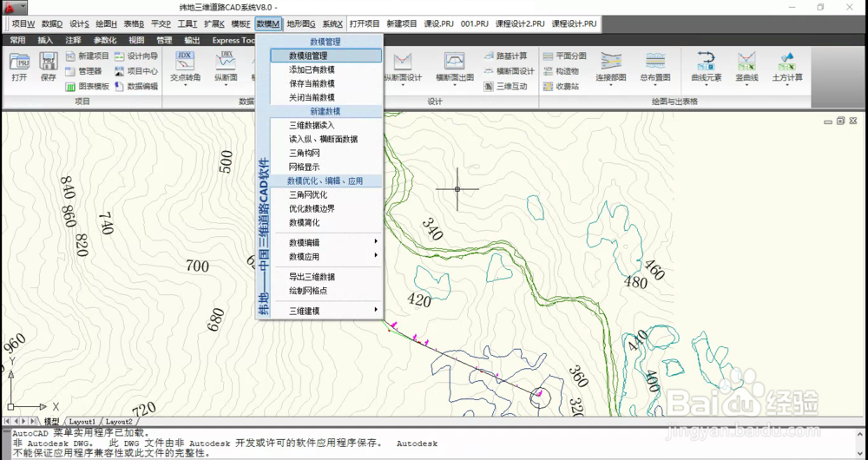The image size is (868, 460).
Task: Open the 图表模板 chart template tool
Action: tap(88, 86)
